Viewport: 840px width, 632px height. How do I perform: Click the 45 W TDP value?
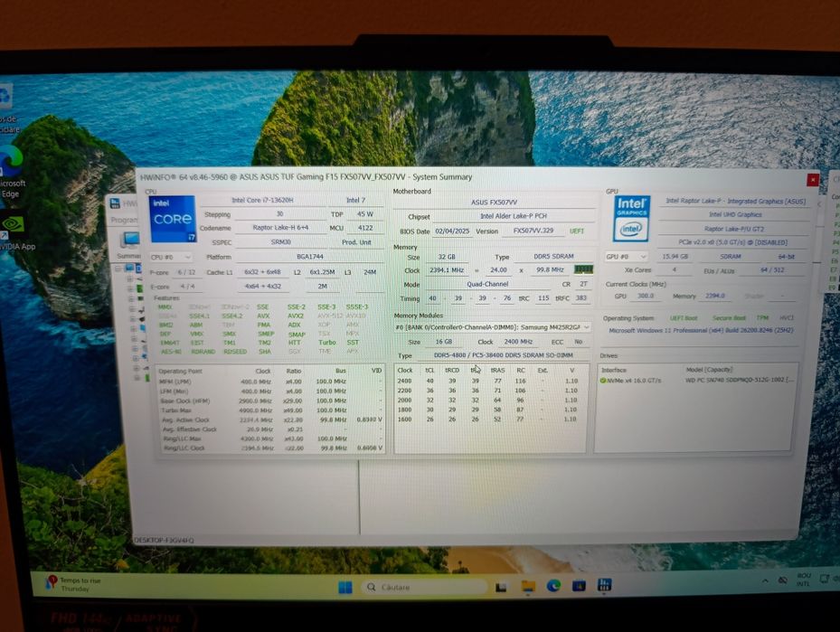pos(364,213)
